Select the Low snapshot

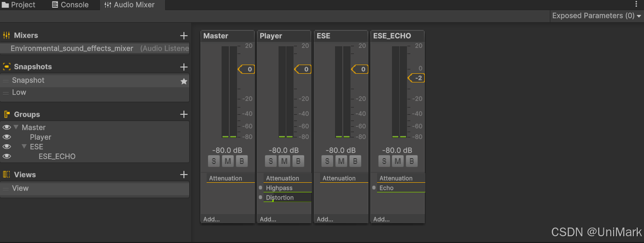click(x=95, y=93)
